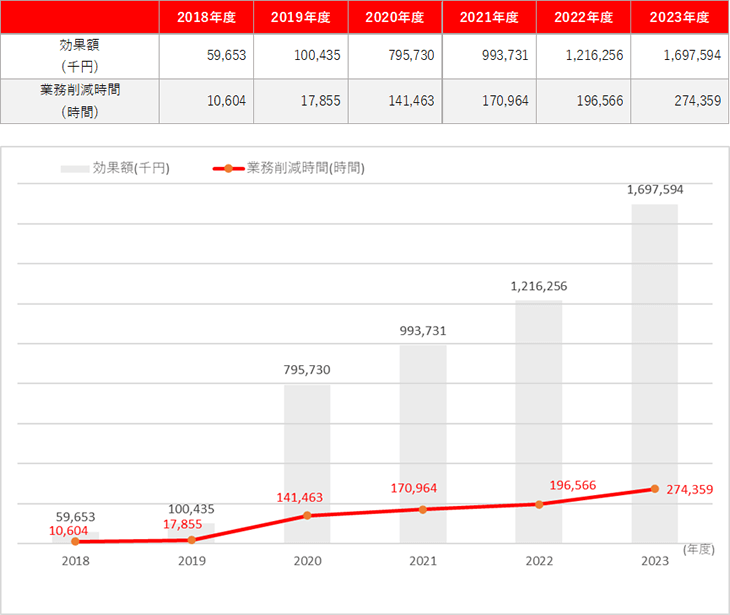The width and height of the screenshot is (730, 615).
Task: Click the orange line marker for 2022
Action: point(539,504)
